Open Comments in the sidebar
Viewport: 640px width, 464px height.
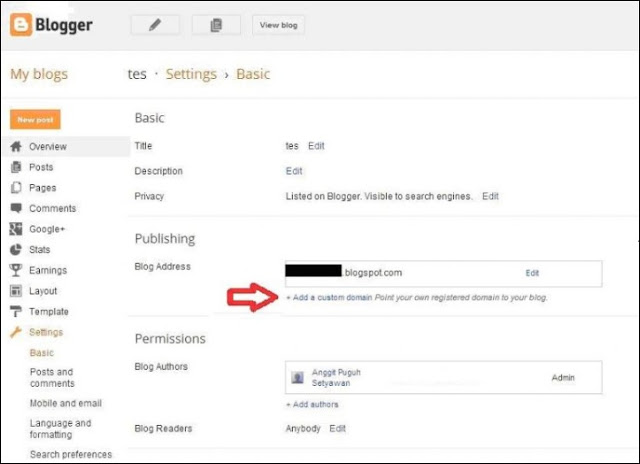53,209
